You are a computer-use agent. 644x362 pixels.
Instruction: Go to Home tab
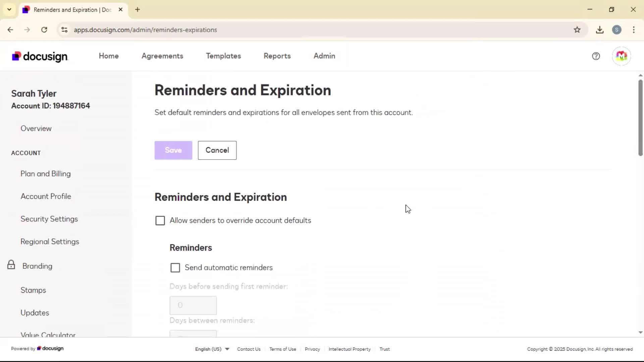109,56
